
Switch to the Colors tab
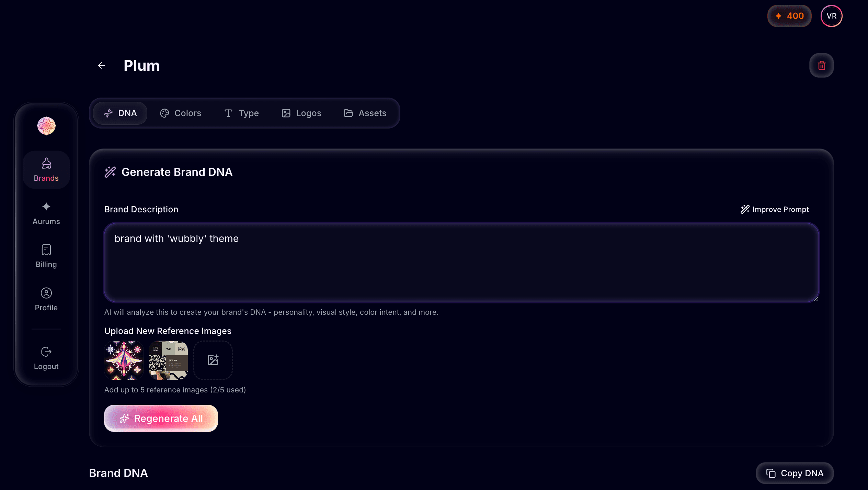point(181,113)
